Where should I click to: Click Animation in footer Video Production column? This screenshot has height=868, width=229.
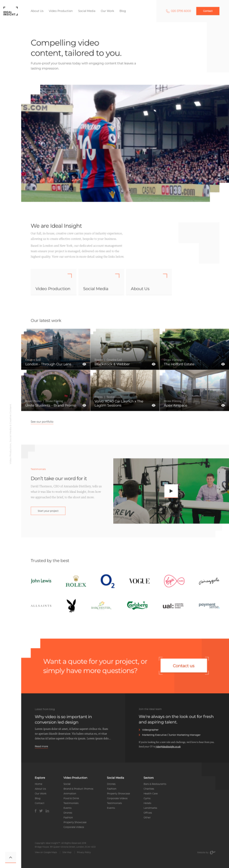(70, 793)
